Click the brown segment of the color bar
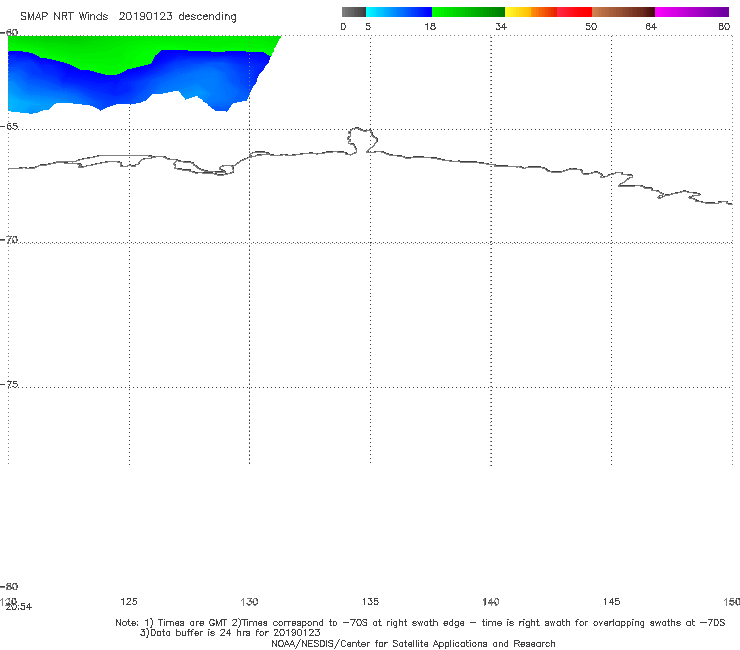 (x=623, y=12)
